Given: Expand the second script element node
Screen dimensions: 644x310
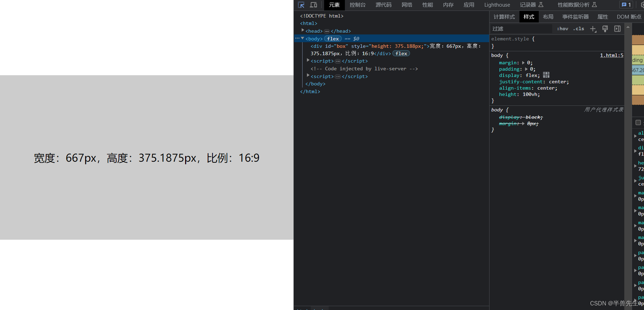Looking at the screenshot, I should coord(308,76).
